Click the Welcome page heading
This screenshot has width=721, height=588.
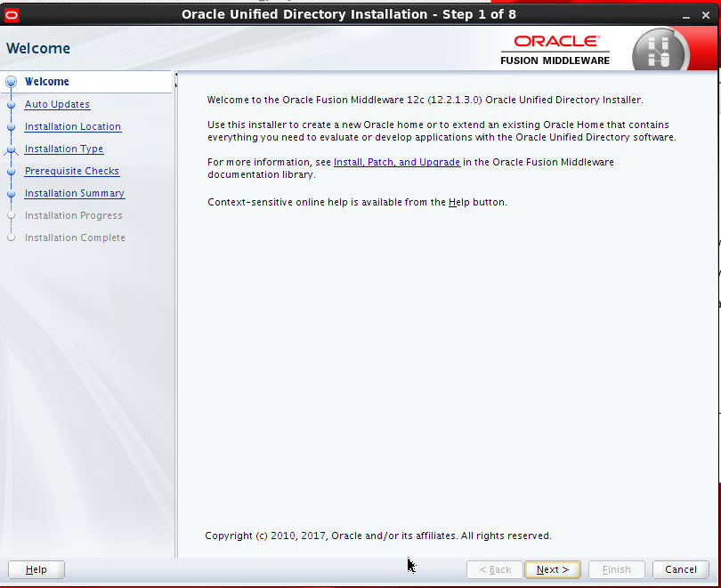pos(38,48)
